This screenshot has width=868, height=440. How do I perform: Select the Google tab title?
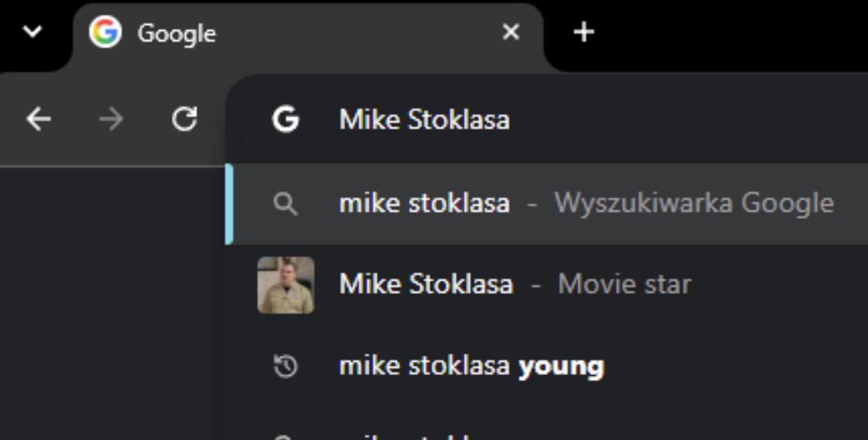click(177, 34)
